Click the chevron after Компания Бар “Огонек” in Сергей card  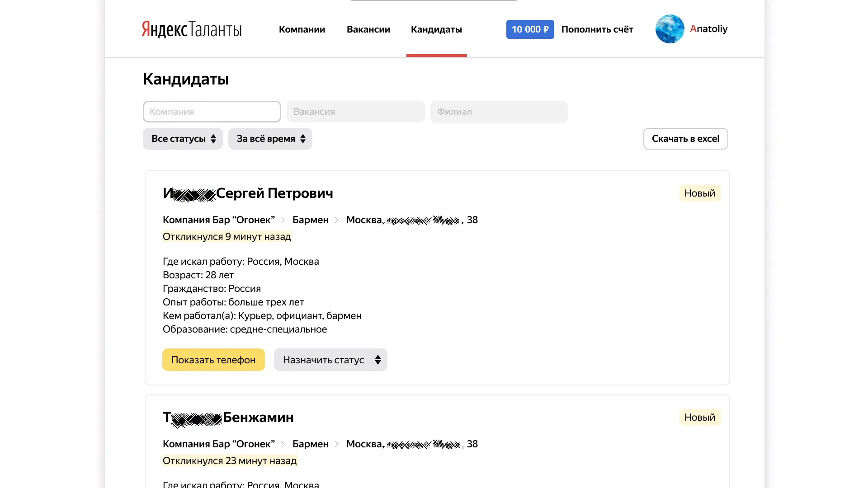pos(283,220)
